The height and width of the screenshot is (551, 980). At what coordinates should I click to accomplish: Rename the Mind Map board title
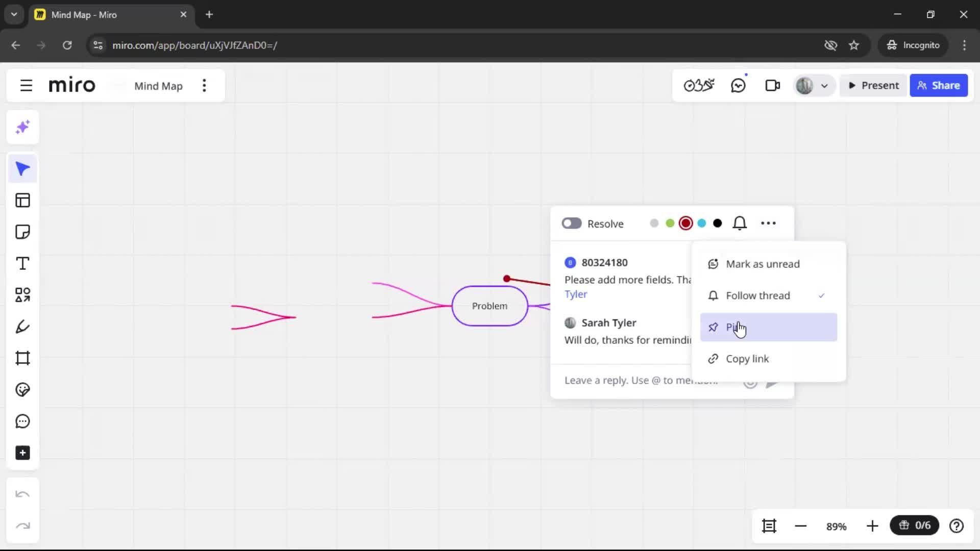click(158, 86)
